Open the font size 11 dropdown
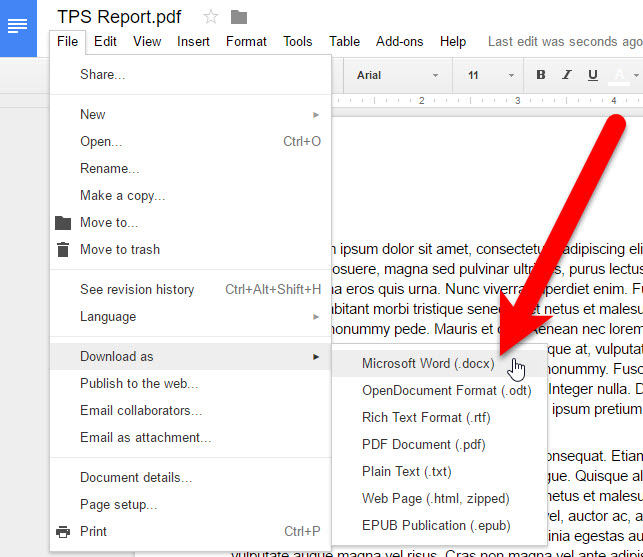Viewport: 643px width, 557px height. coord(490,75)
